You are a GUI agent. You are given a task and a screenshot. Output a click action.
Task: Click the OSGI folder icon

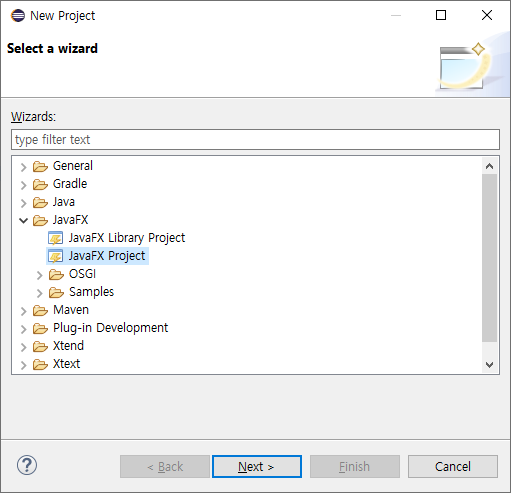(56, 274)
